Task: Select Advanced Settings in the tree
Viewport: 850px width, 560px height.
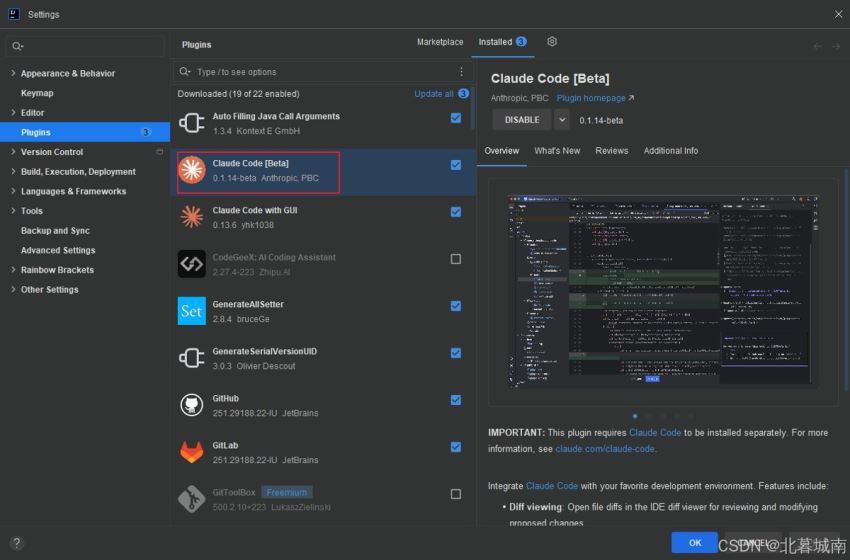Action: [x=58, y=250]
